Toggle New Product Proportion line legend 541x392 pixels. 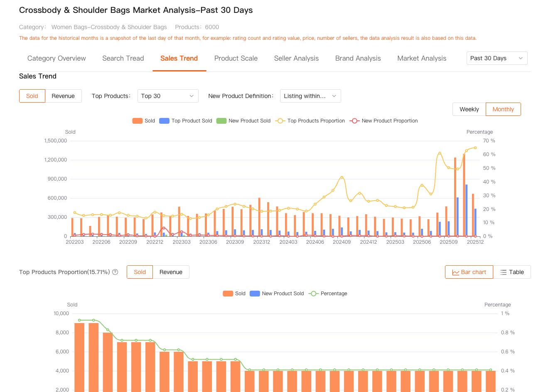click(354, 121)
